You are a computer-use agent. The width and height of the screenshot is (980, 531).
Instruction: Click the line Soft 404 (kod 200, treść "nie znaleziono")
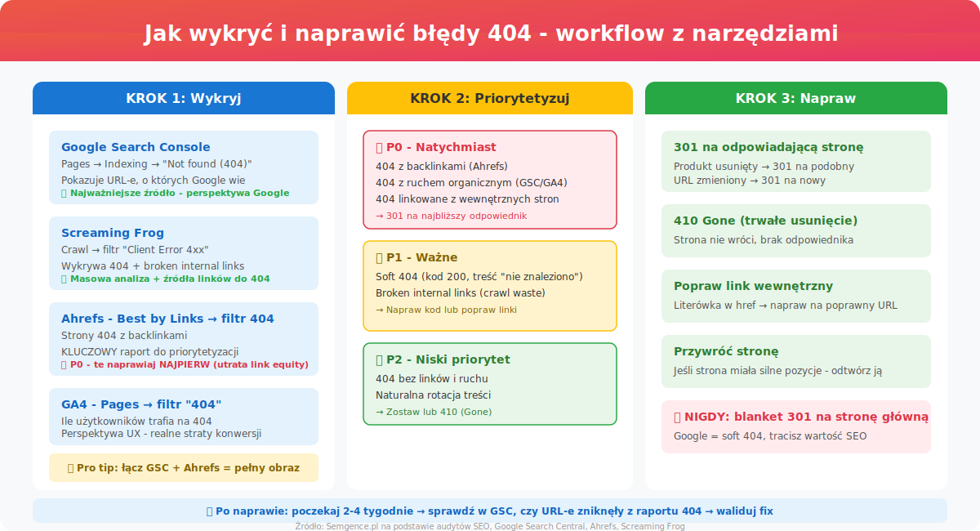coord(479,277)
